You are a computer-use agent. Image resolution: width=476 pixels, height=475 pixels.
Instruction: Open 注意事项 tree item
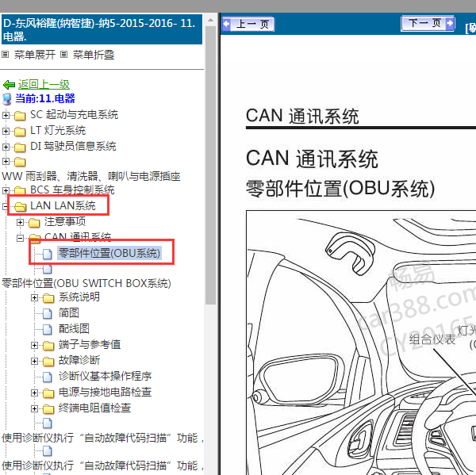click(x=65, y=221)
